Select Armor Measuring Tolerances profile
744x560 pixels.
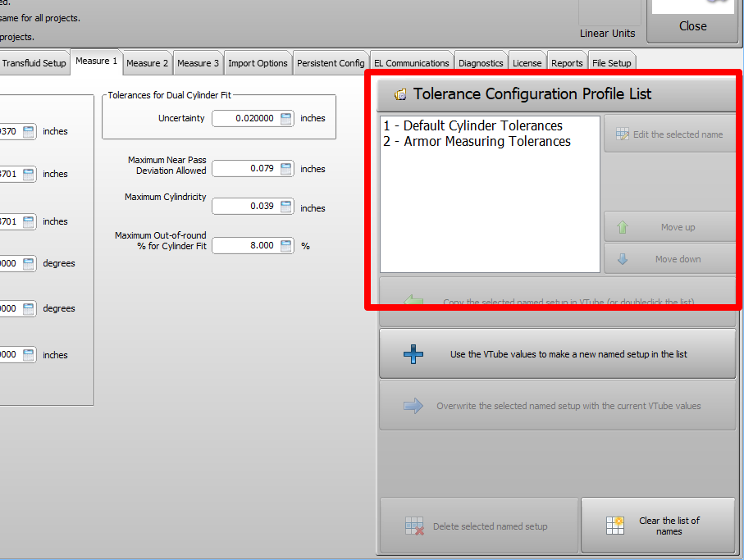tap(477, 142)
